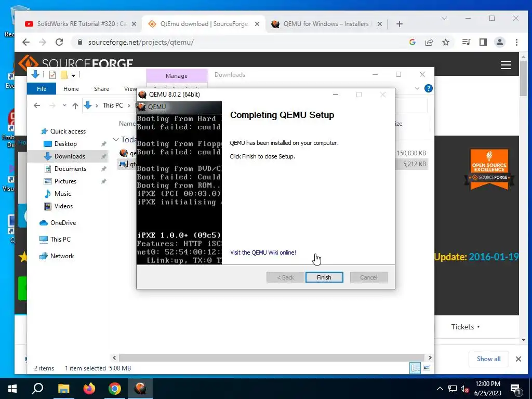The height and width of the screenshot is (399, 532).
Task: Open the Home ribbon tab
Action: click(x=71, y=88)
